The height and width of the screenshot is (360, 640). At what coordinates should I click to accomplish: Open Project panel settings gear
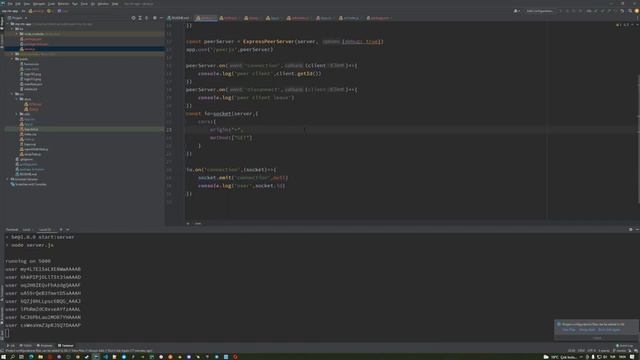(155, 18)
